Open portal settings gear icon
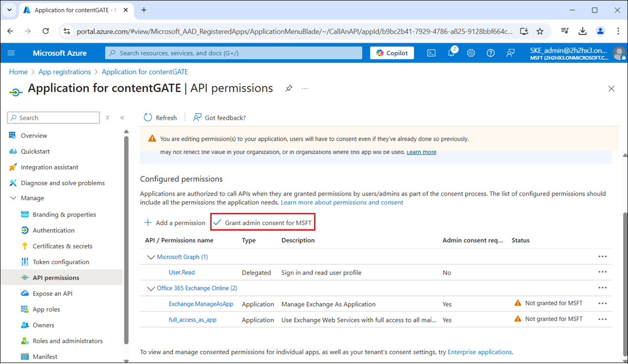 [471, 53]
